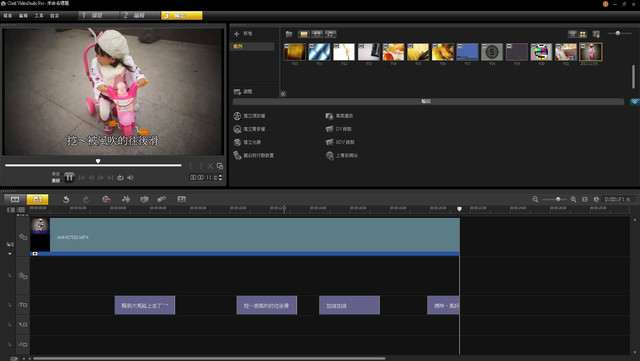This screenshot has width=640, height=361.
Task: Toggle video files filter in library
Action: (x=303, y=34)
